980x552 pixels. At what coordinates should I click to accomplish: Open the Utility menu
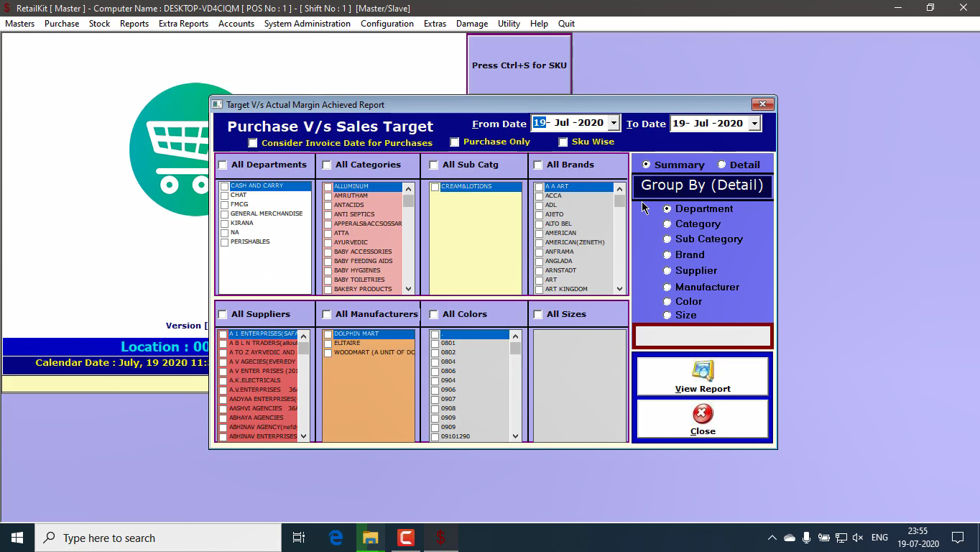[x=509, y=24]
